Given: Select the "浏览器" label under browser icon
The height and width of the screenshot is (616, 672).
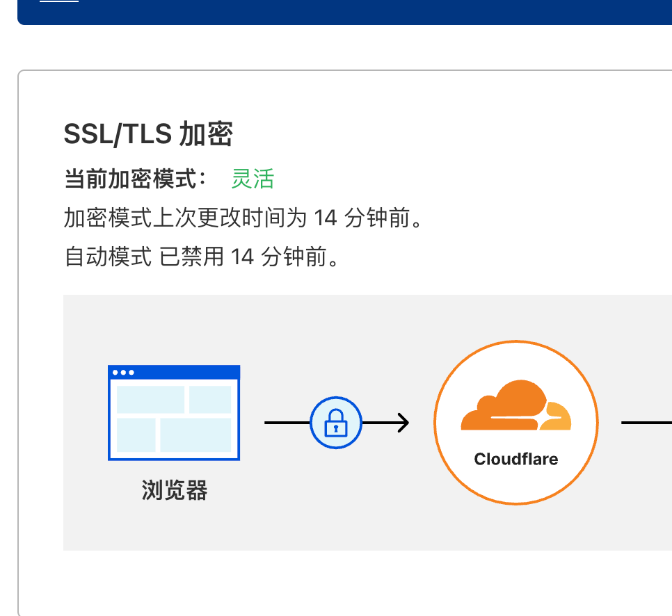Looking at the screenshot, I should tap(175, 490).
